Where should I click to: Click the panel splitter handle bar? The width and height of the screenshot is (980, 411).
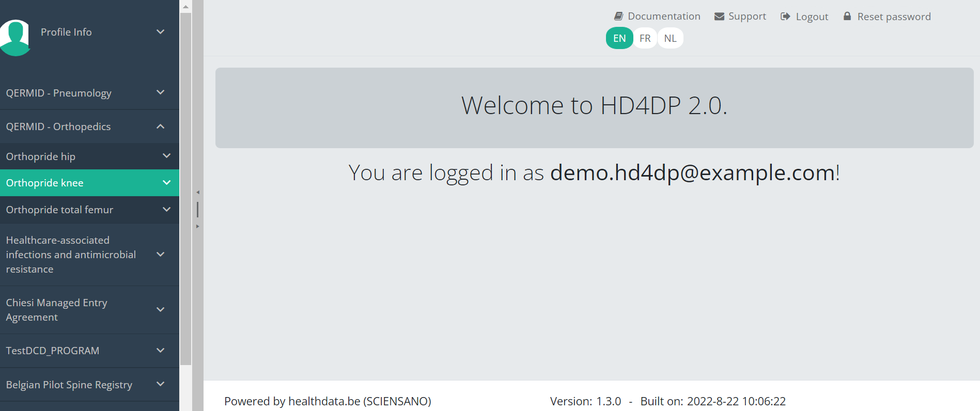(197, 210)
